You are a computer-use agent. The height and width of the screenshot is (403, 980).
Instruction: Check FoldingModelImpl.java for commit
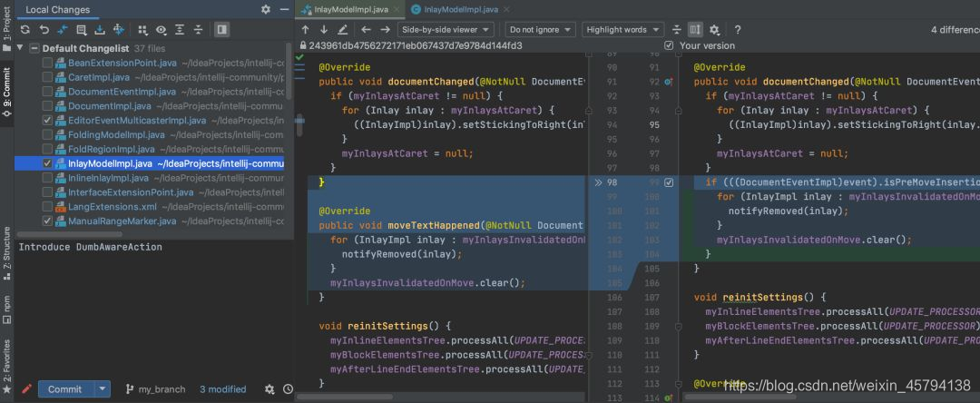pyautogui.click(x=47, y=134)
